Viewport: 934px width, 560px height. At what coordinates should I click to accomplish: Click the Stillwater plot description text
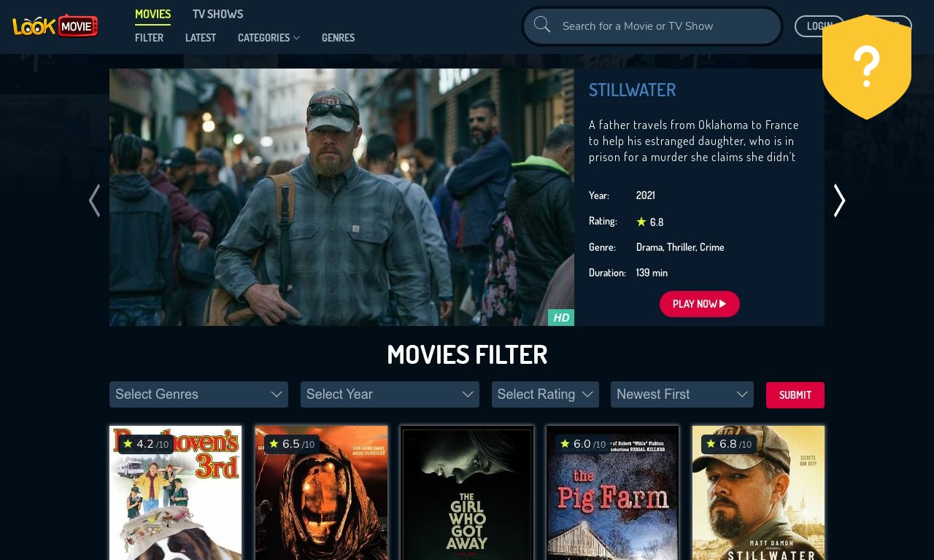coord(694,141)
